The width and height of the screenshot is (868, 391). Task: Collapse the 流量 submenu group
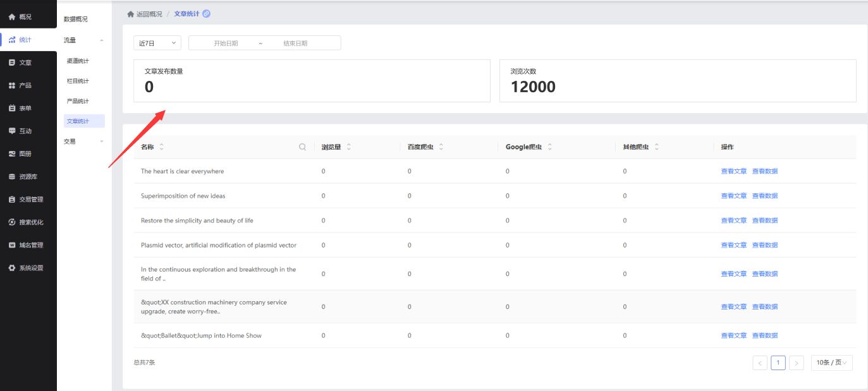point(84,40)
